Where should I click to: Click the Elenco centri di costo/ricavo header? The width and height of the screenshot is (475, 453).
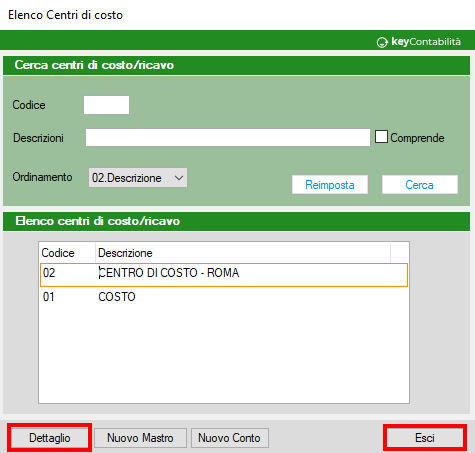pyautogui.click(x=97, y=221)
